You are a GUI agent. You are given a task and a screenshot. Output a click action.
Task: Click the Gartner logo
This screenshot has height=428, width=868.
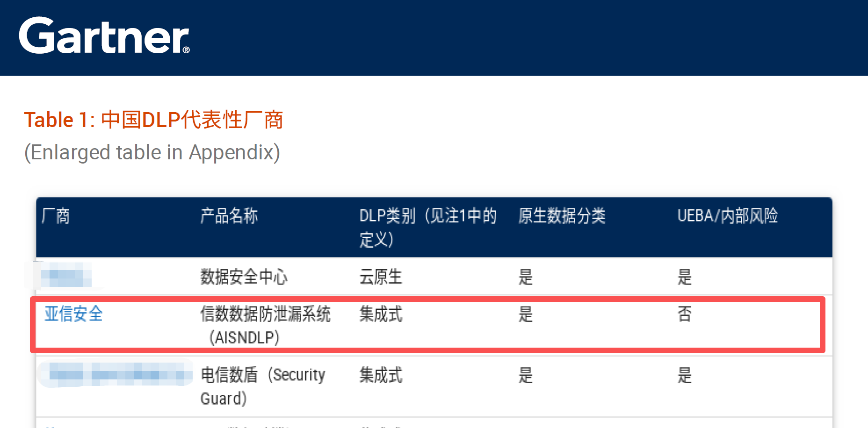(x=104, y=36)
